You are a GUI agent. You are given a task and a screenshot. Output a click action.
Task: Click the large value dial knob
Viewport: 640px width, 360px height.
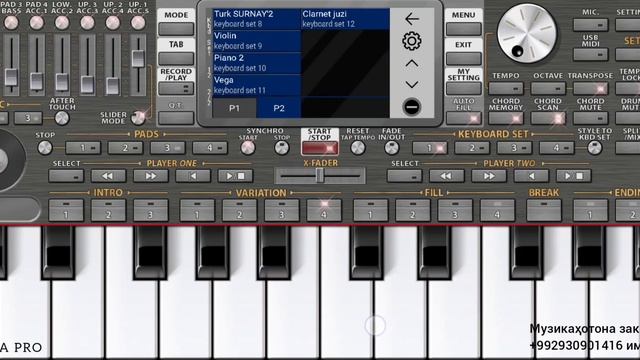point(527,33)
